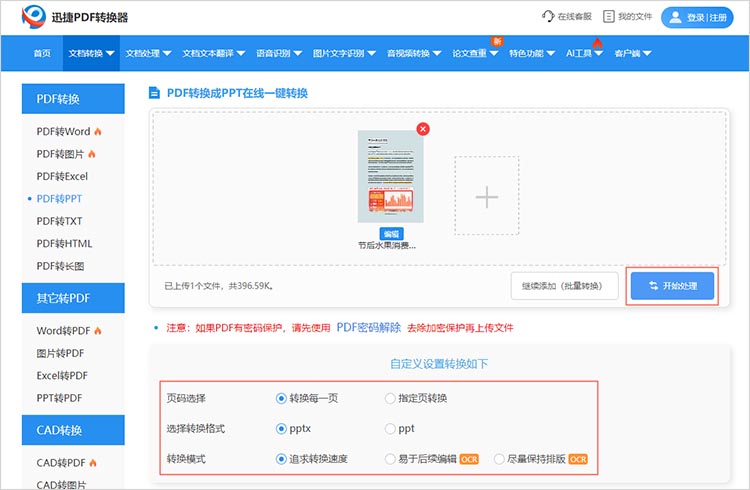Click the 自定义设置转换如下 heading
Viewport: 750px width, 490px height.
click(439, 364)
